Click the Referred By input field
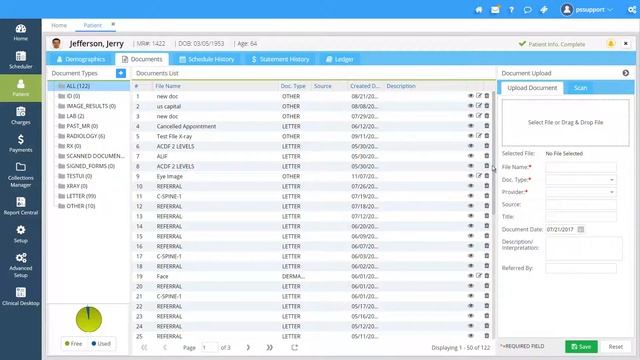 [x=581, y=268]
